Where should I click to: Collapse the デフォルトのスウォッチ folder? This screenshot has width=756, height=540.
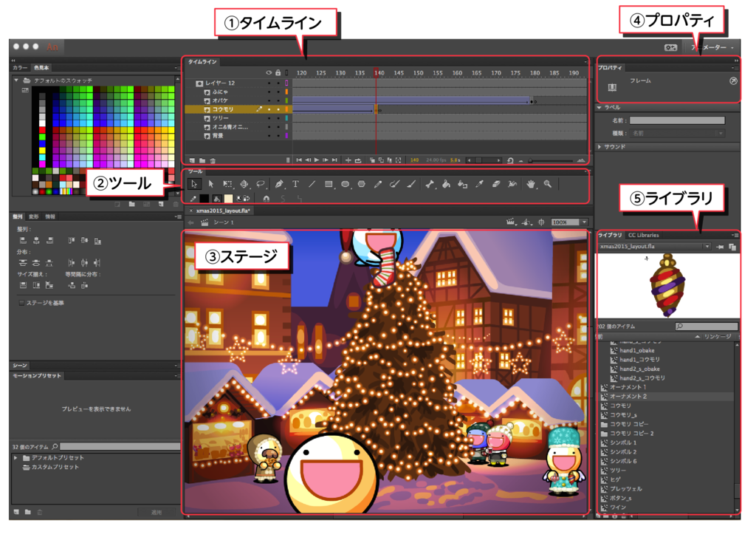(16, 80)
